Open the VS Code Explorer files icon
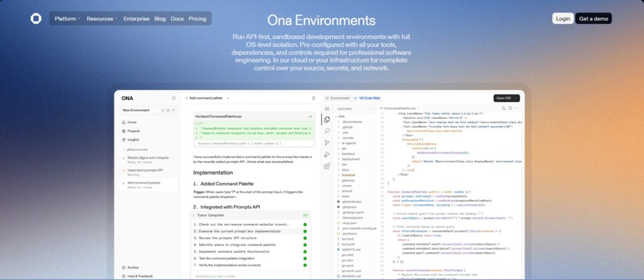The width and height of the screenshot is (644, 280). (x=327, y=120)
